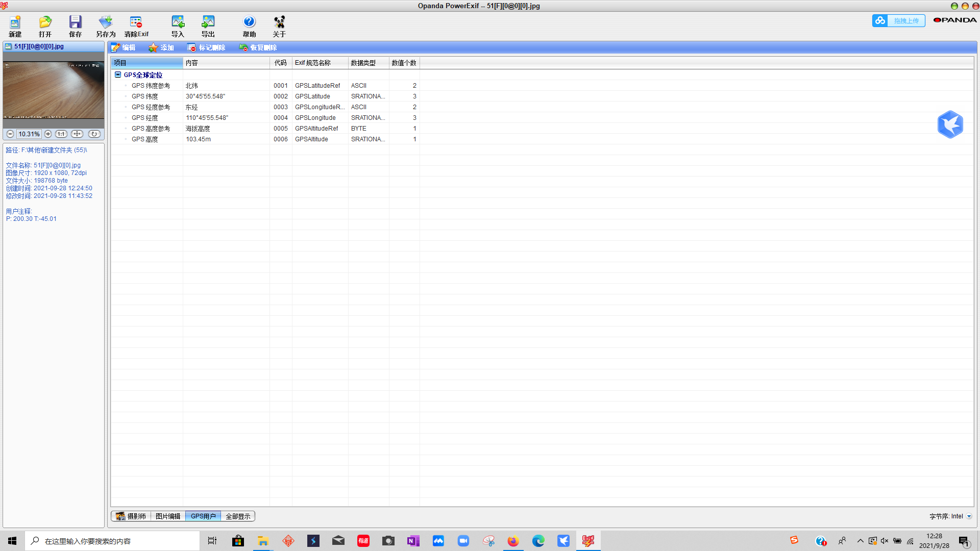Screen dimensions: 980x551
Task: Switch to the 摄影师 tab
Action: (131, 516)
